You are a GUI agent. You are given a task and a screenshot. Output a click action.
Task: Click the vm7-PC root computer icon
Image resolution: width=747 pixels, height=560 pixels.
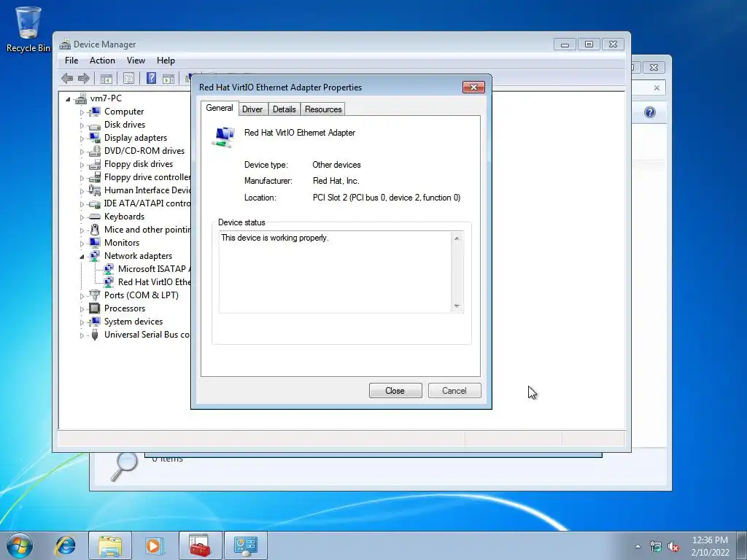[x=81, y=98]
